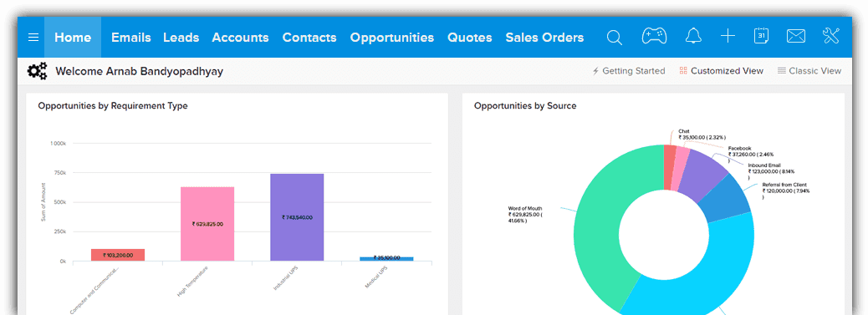Open the calendar icon
The height and width of the screenshot is (315, 868).
point(761,36)
